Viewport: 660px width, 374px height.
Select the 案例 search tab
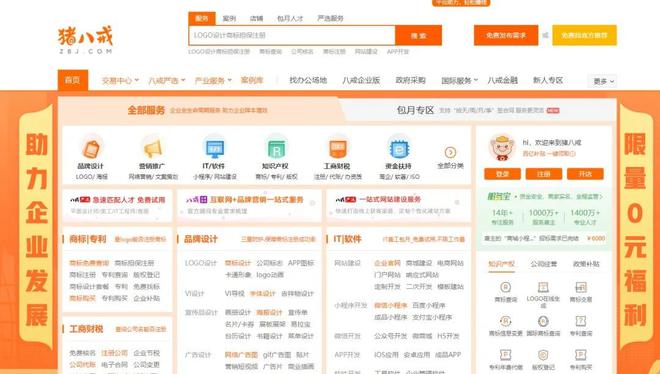229,18
